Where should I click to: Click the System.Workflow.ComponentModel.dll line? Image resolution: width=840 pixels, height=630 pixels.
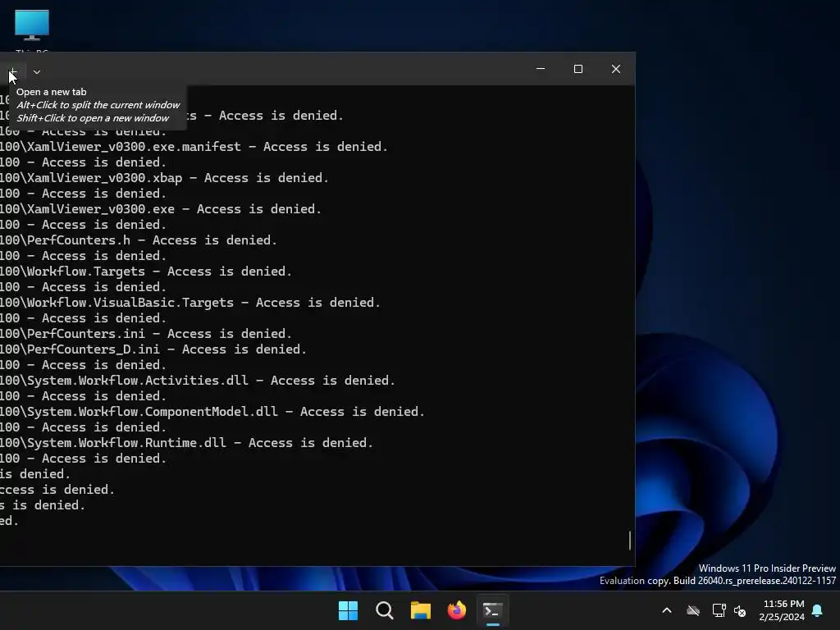[212, 412]
